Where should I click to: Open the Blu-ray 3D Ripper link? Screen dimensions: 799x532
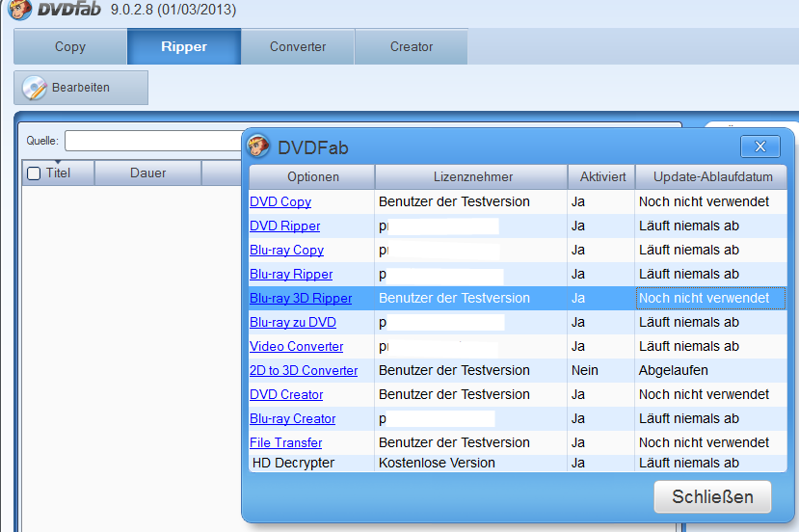click(x=301, y=298)
